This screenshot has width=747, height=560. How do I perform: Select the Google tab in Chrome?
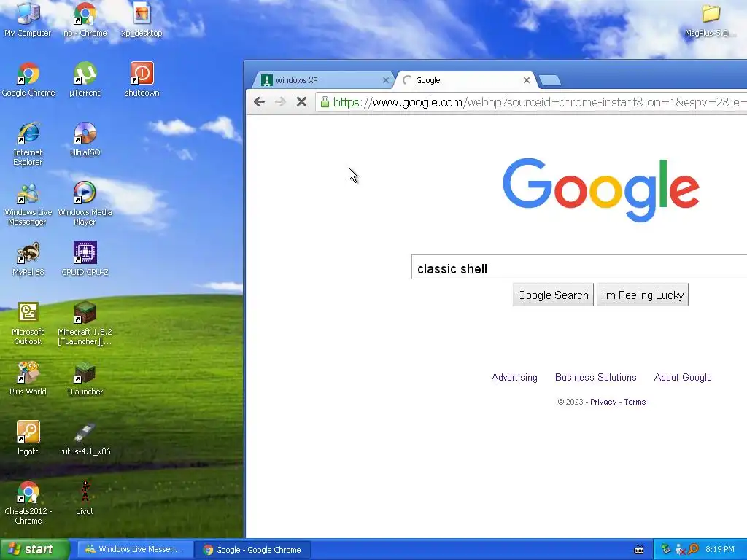click(465, 80)
